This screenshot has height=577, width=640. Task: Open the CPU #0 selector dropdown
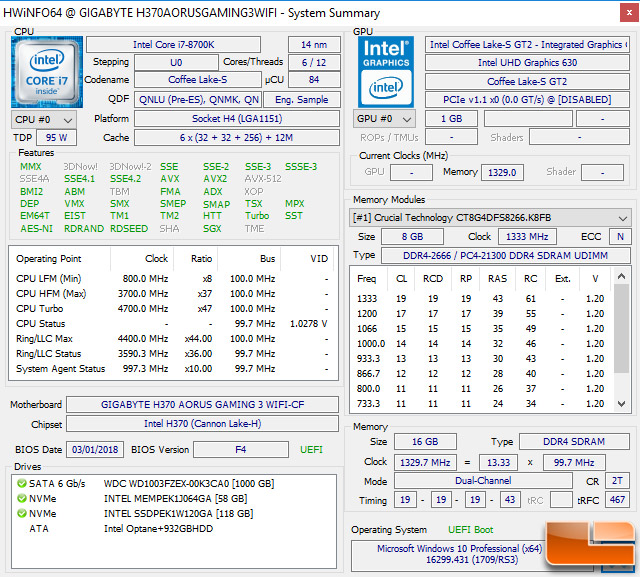[x=44, y=120]
